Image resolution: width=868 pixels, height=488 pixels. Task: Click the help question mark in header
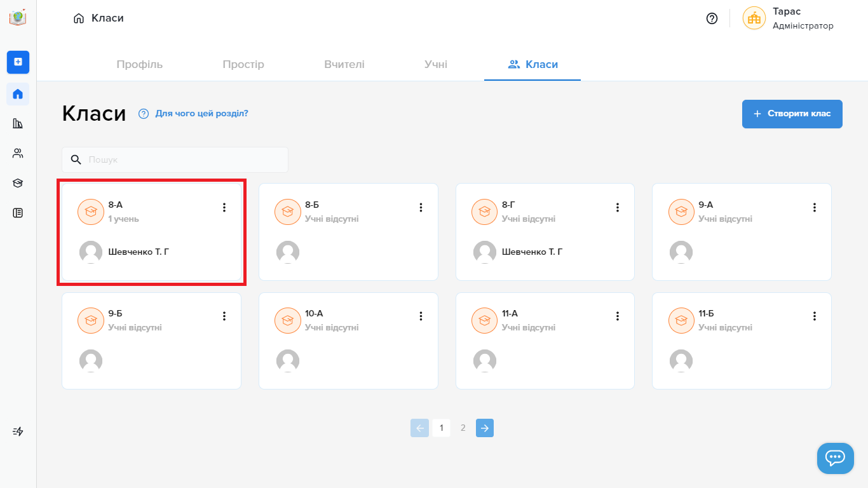click(x=712, y=18)
